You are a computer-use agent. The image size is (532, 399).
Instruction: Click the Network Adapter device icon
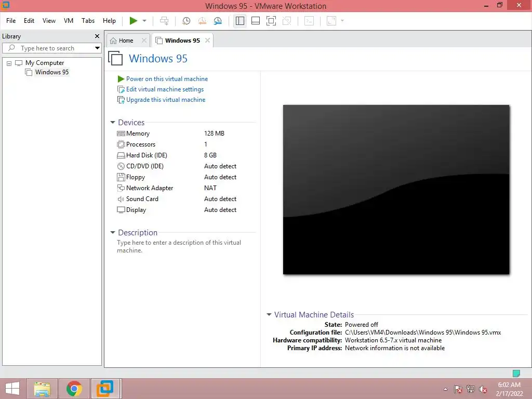coord(121,188)
